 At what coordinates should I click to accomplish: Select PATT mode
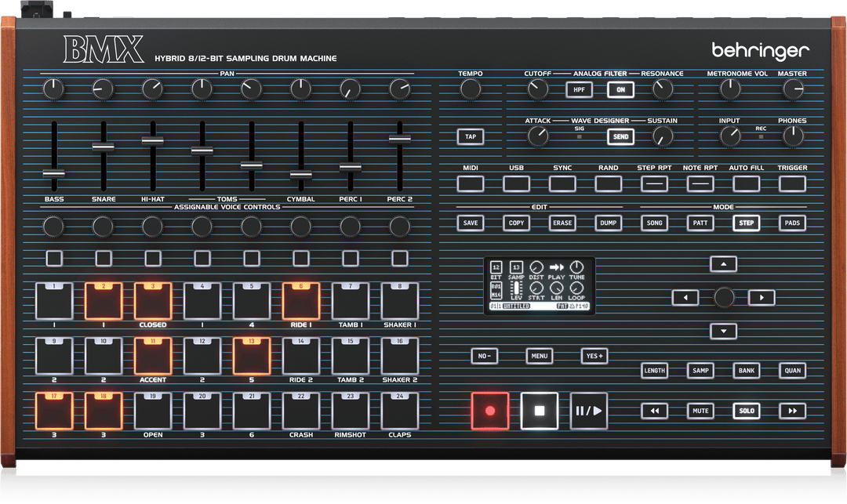[x=700, y=223]
